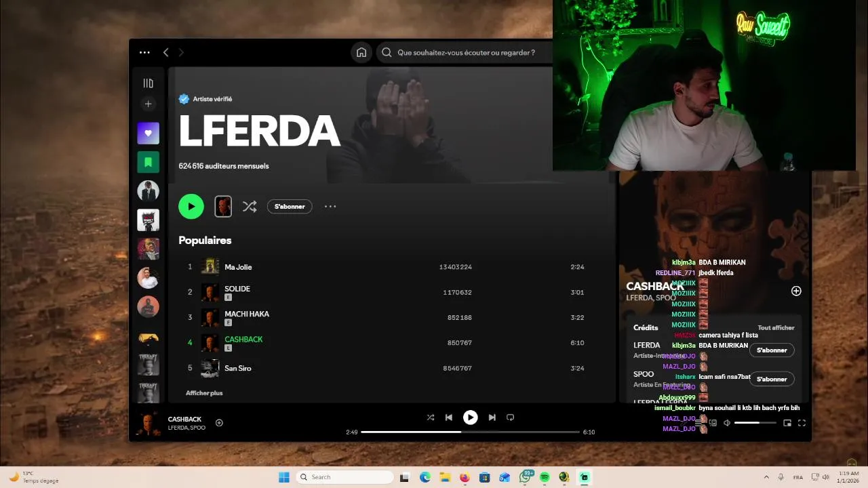Click the white play button in player bar
The height and width of the screenshot is (488, 868).
pos(470,418)
